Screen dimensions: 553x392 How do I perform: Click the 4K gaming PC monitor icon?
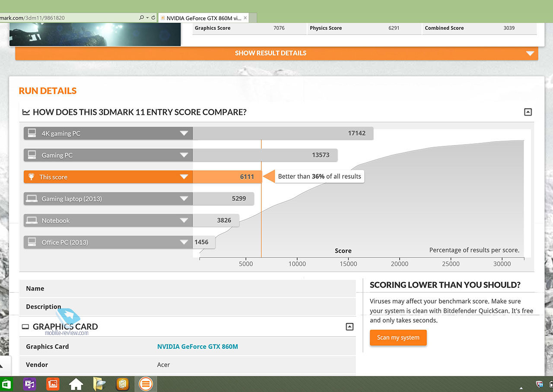(x=32, y=133)
